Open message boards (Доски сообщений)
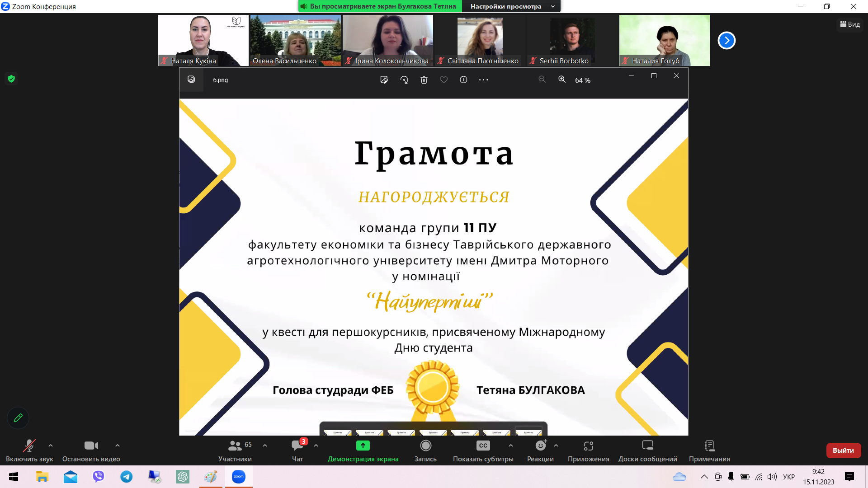Screen dimensions: 868x488 (647, 446)
